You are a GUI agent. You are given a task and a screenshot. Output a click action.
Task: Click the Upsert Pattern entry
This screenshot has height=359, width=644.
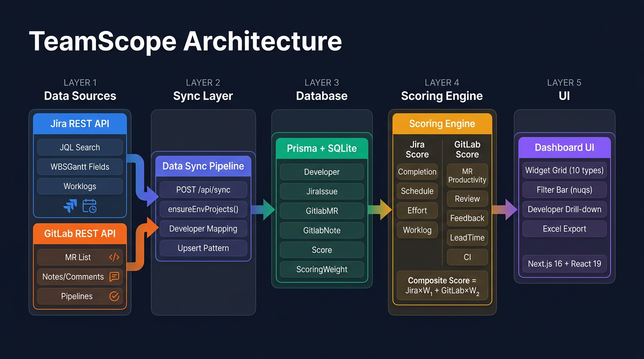203,248
